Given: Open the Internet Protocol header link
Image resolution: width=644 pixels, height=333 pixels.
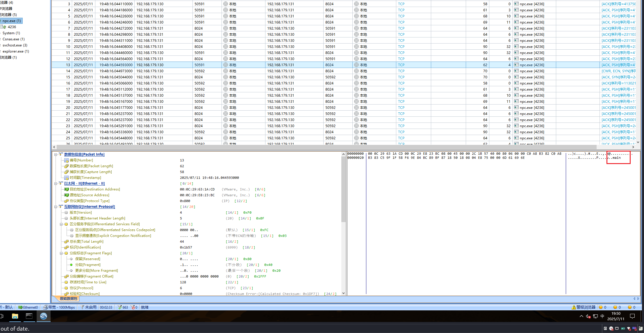Looking at the screenshot, I should point(90,207).
